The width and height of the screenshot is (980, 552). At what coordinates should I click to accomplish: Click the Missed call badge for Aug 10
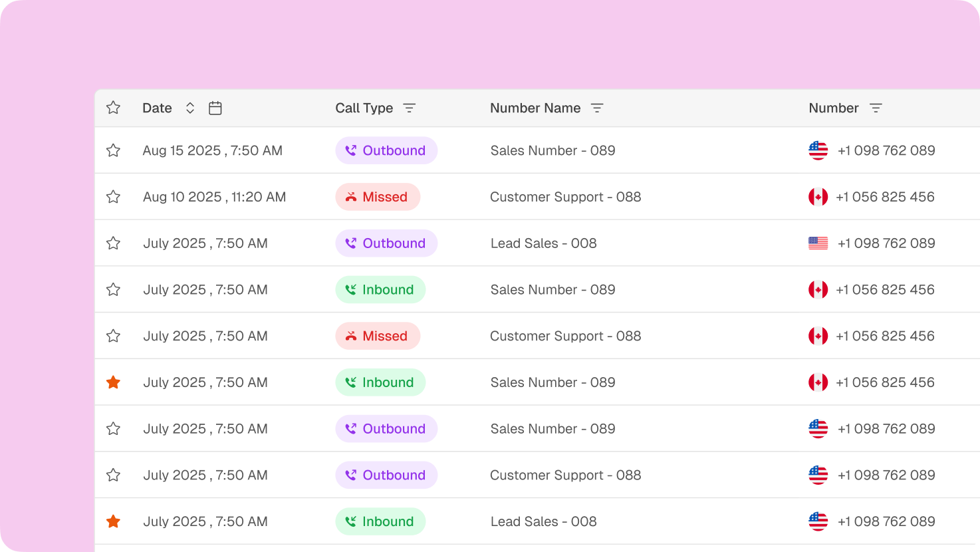378,197
